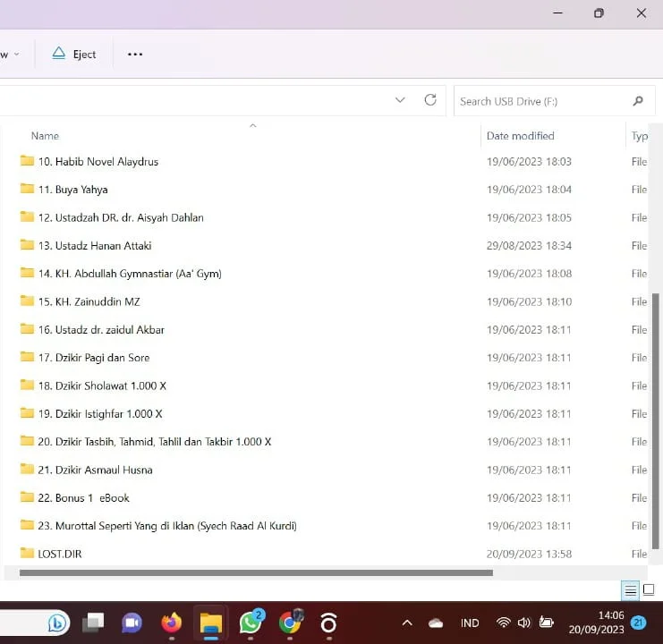Select folder icon of 23. Murottal Seperti
Image resolution: width=663 pixels, height=644 pixels.
click(x=27, y=525)
